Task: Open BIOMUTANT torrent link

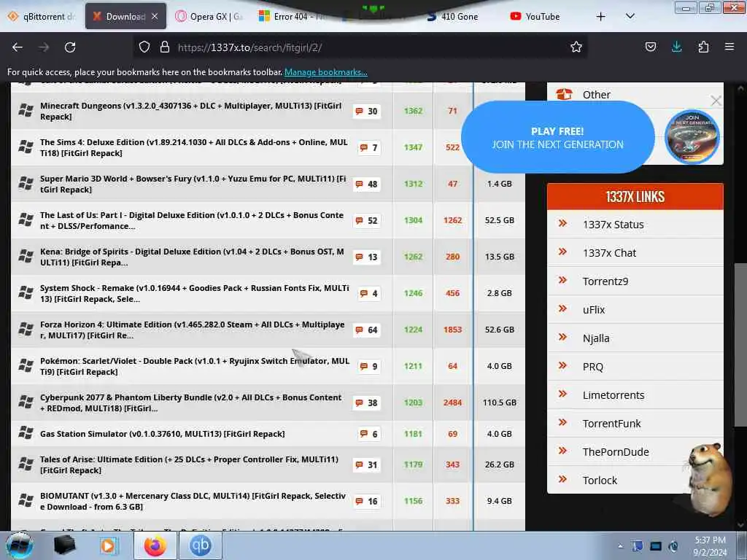Action: [x=193, y=501]
